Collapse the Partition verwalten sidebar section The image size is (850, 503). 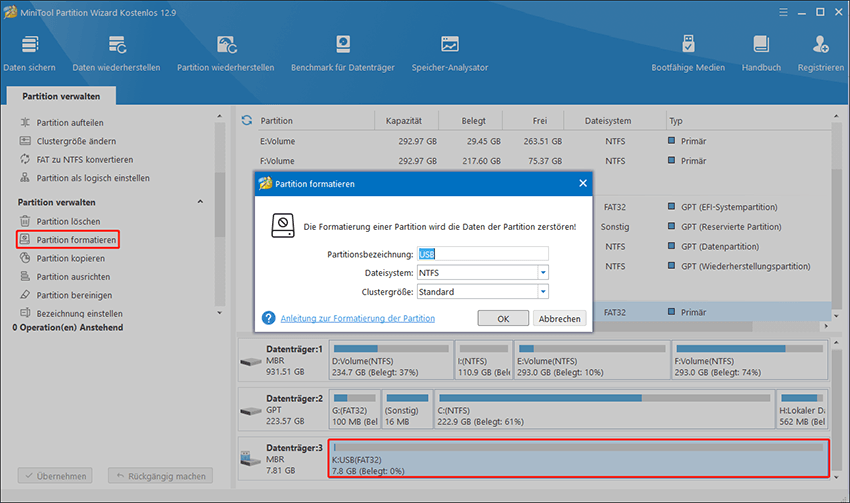[200, 202]
